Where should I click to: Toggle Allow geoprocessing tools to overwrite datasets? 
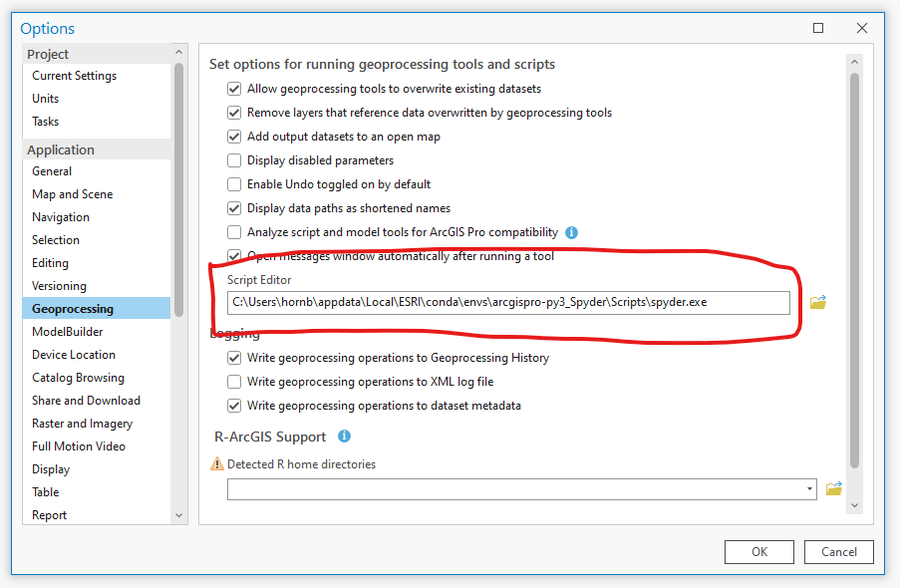coord(234,89)
